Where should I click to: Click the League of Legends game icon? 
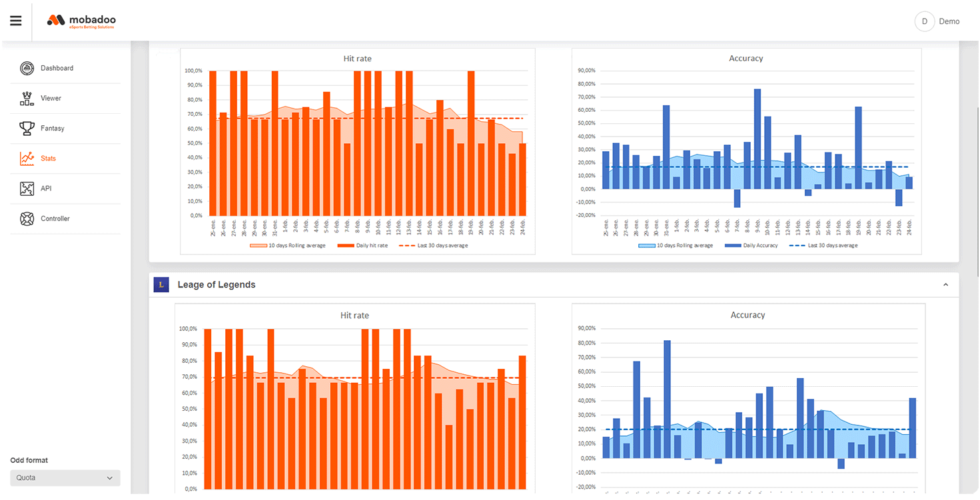[161, 284]
